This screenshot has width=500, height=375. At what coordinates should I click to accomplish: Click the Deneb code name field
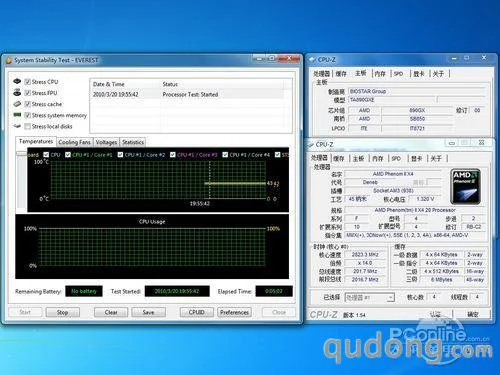(x=370, y=182)
